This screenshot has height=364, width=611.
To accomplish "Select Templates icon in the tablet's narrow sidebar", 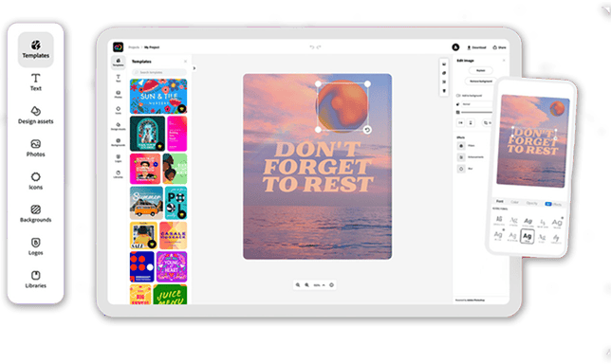I will coord(118,62).
